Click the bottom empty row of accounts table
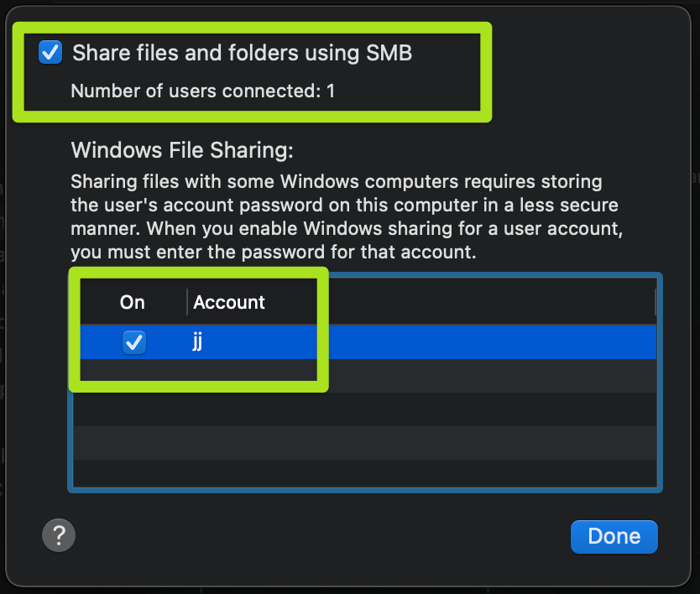 [365, 473]
